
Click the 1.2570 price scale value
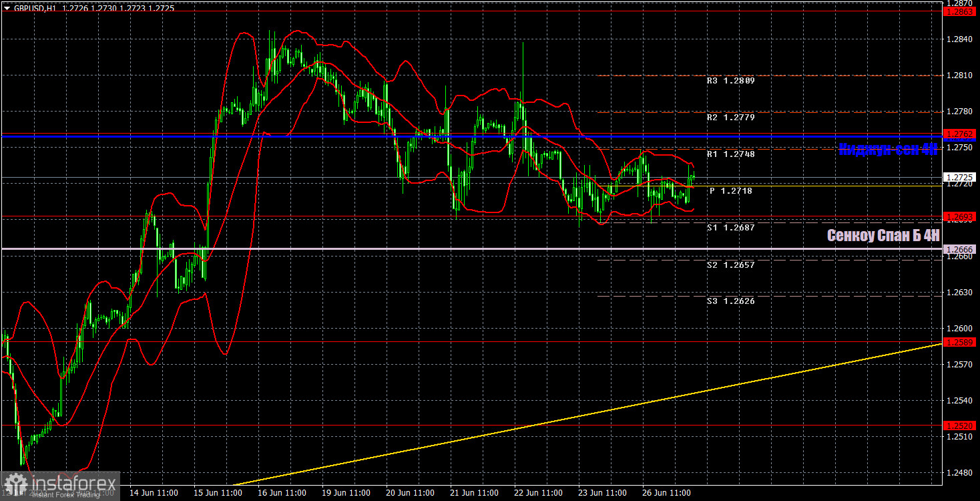coord(959,365)
